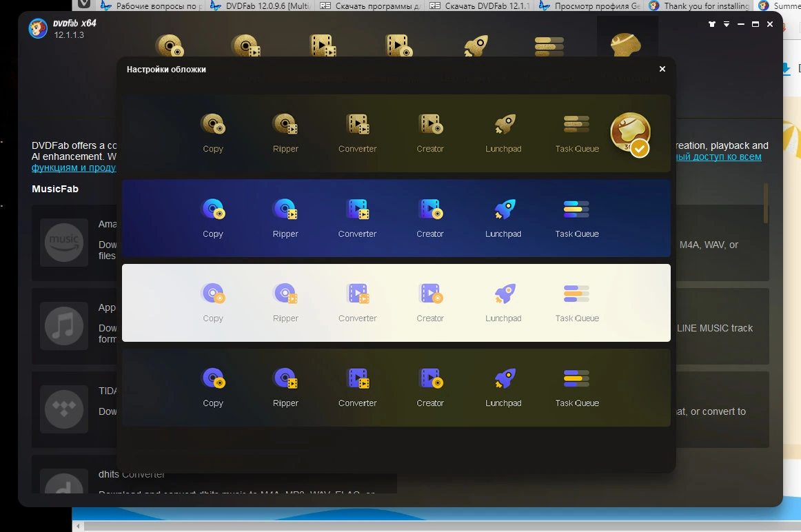Click the Task Queue icon in the dark bottom theme row
Viewport: 801px width, 532px height.
[577, 378]
